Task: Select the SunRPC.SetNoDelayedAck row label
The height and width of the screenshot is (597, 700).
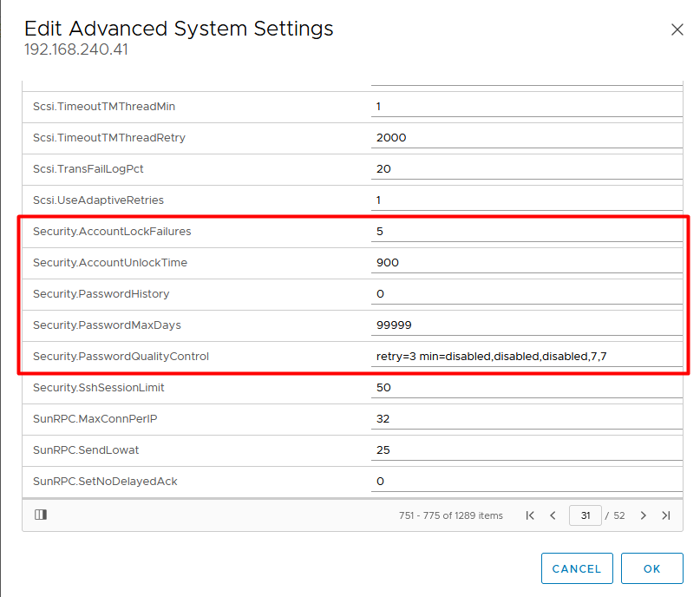Action: (x=105, y=482)
